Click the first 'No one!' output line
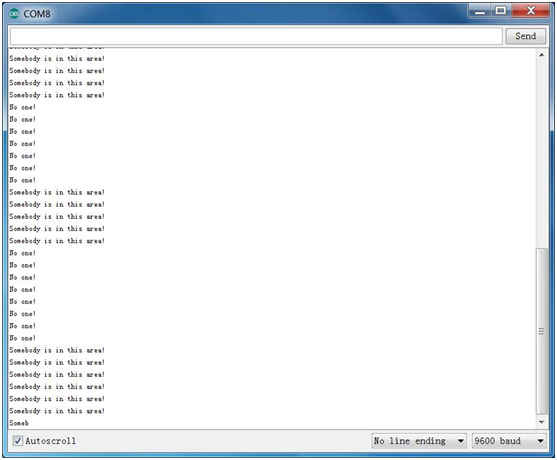Screen dimensions: 557x460 point(22,107)
